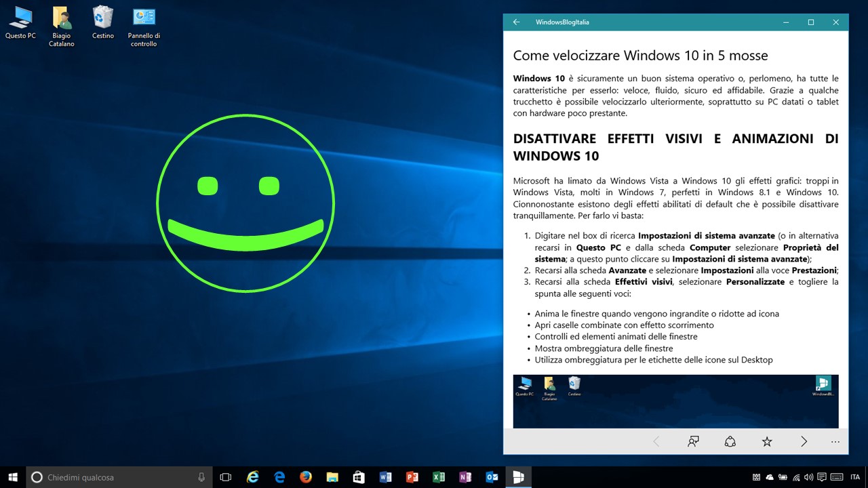
Task: Open the Windows Store from the taskbar
Action: click(x=359, y=477)
